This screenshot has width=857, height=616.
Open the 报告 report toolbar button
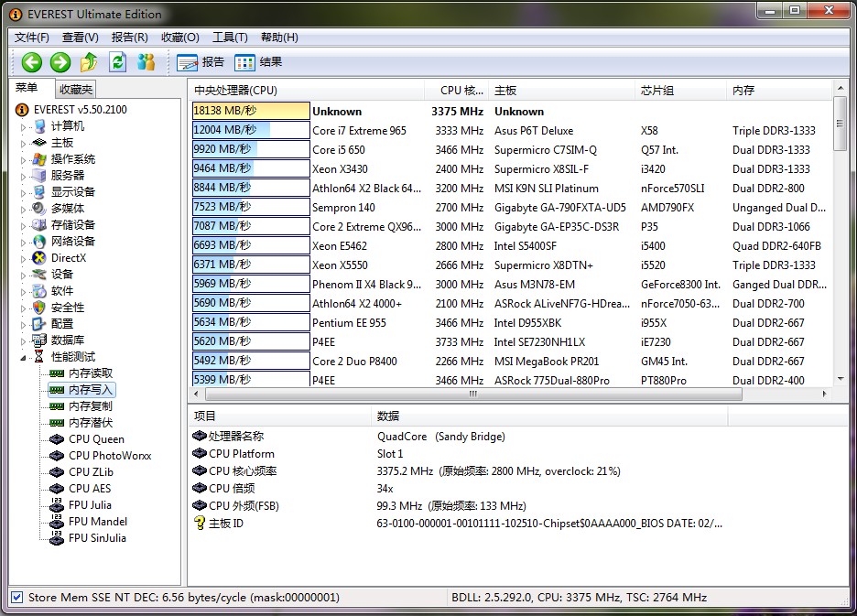pos(201,62)
